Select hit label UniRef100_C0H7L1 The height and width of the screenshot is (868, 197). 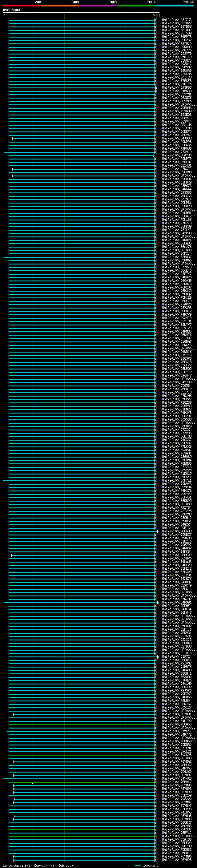coord(177,481)
